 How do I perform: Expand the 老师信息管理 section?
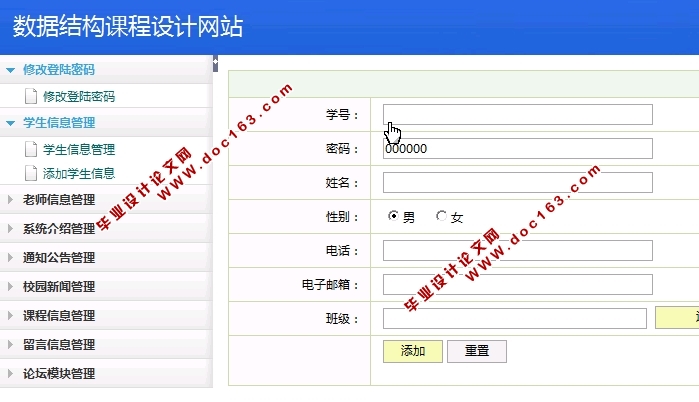coord(58,199)
